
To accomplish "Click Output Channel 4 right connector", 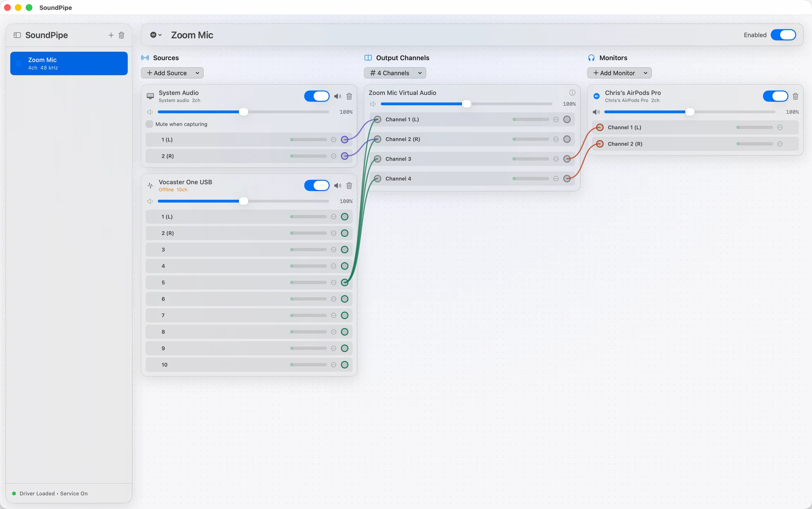I will point(567,179).
